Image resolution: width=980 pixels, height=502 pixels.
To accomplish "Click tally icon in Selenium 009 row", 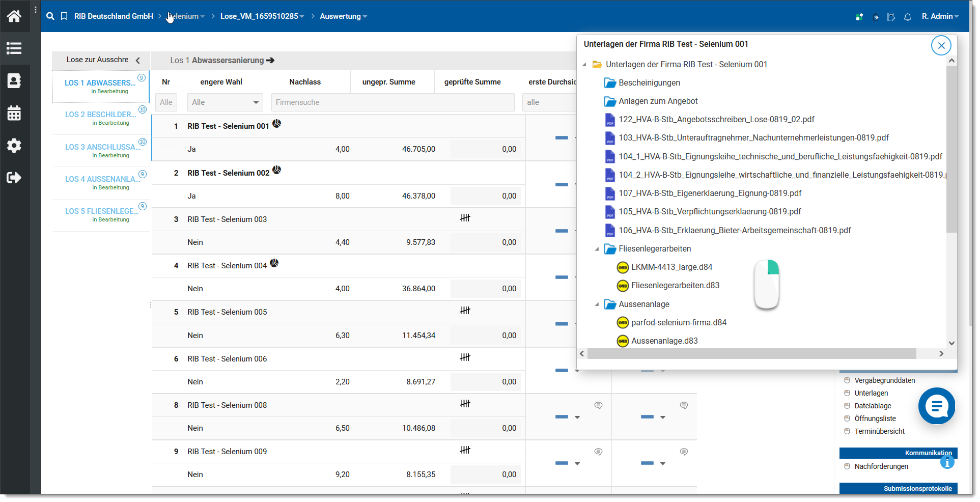I will 465,450.
